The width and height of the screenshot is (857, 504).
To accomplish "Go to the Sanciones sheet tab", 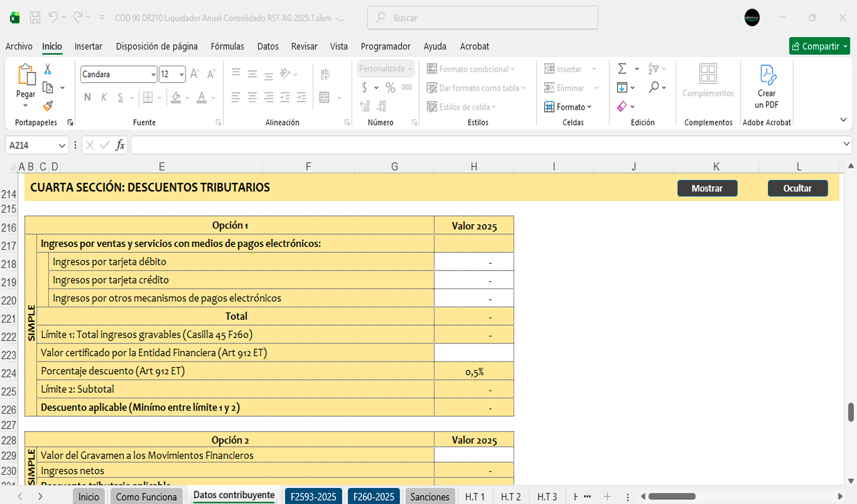I will coord(430,497).
